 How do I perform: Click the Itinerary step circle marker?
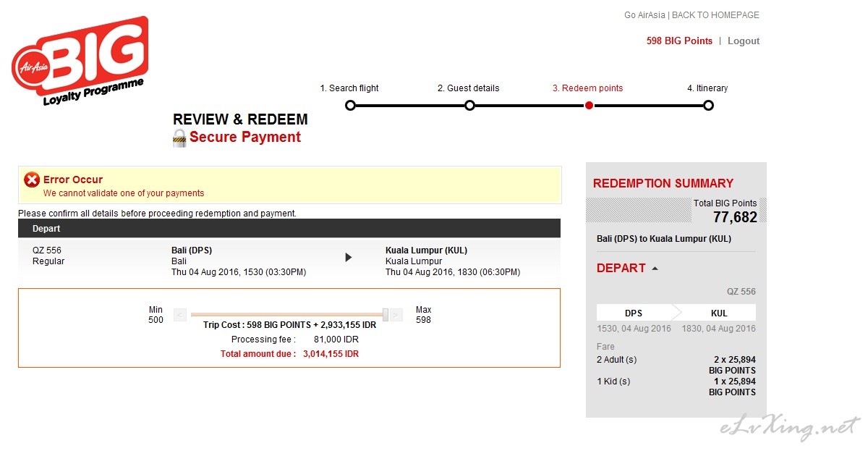(x=708, y=106)
